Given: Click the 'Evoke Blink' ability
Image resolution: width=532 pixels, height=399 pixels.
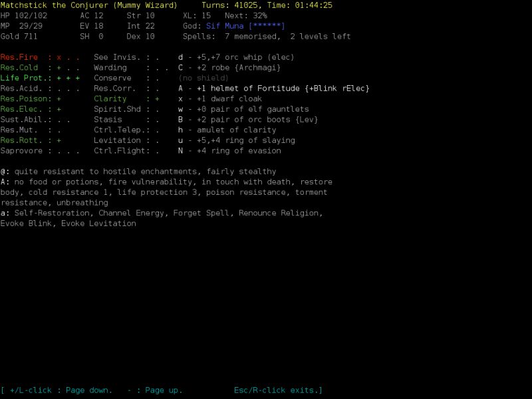Looking at the screenshot, I should (x=26, y=223).
